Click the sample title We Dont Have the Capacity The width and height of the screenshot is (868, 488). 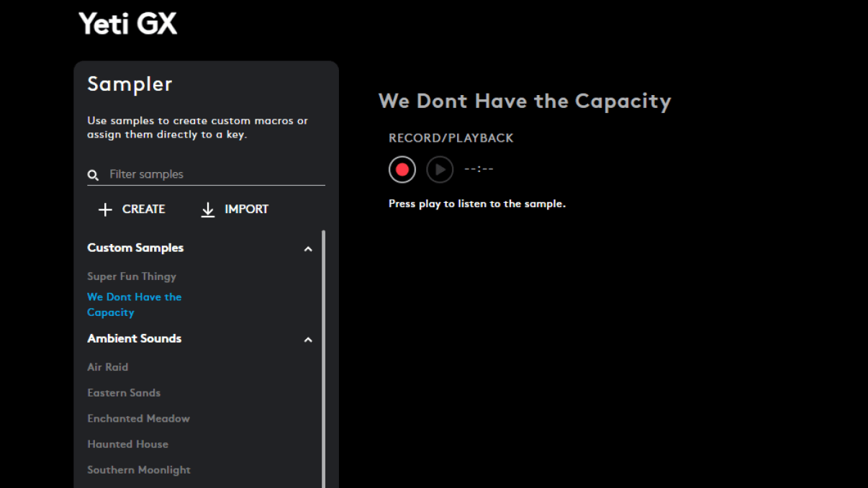coord(525,101)
